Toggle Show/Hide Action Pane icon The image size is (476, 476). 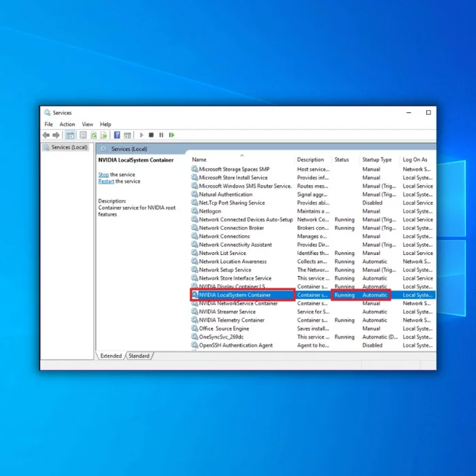(128, 135)
